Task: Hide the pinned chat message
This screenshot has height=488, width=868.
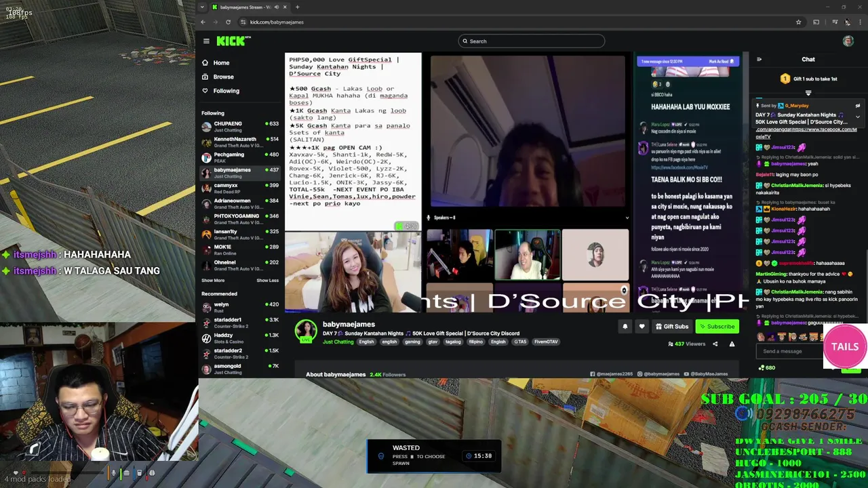Action: 857,106
